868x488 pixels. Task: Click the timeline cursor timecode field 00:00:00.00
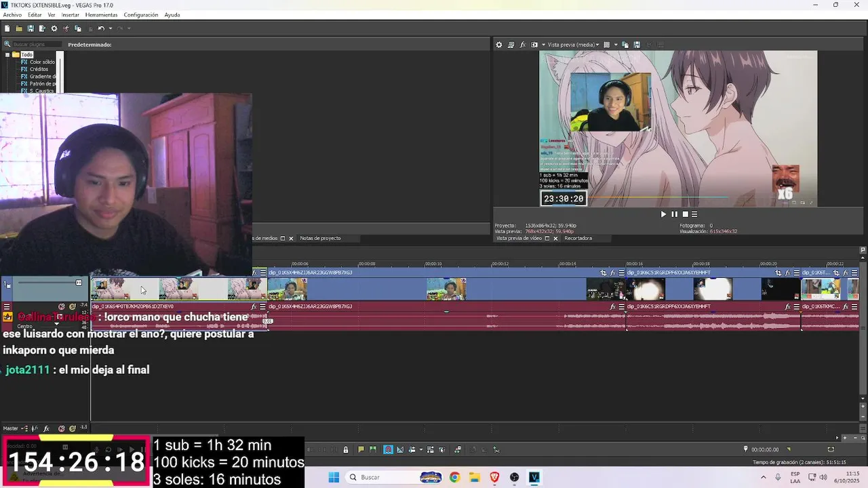[x=765, y=449]
